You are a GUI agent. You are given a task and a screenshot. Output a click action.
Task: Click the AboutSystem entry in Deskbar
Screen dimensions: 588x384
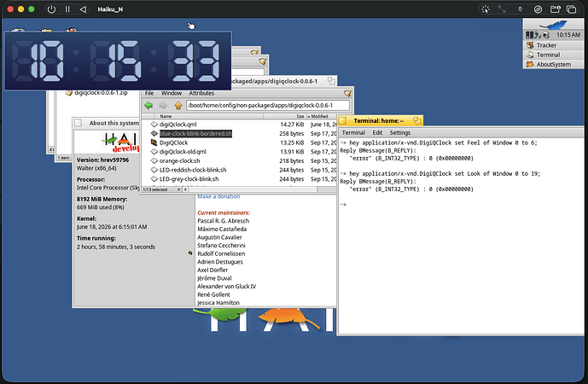[x=554, y=64]
